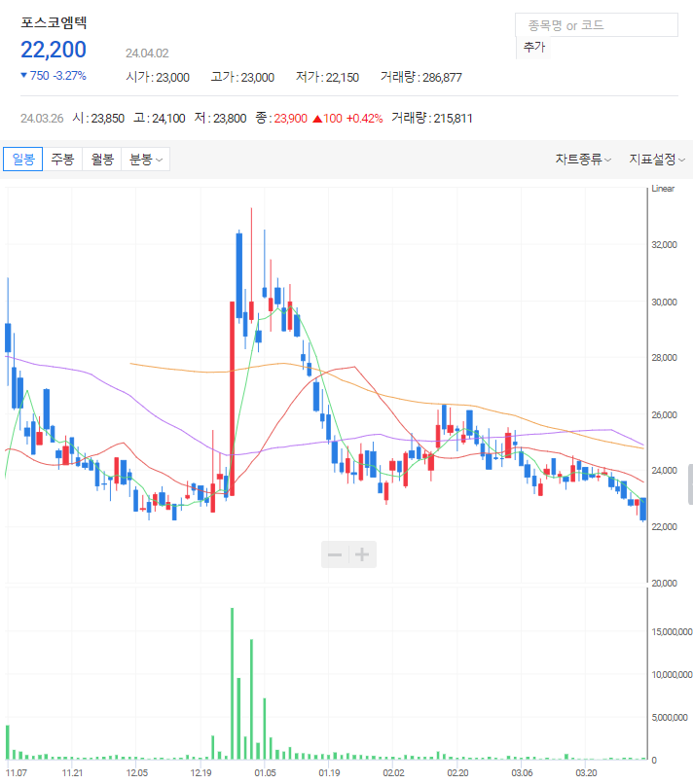Click the date 24.04.02

click(147, 53)
